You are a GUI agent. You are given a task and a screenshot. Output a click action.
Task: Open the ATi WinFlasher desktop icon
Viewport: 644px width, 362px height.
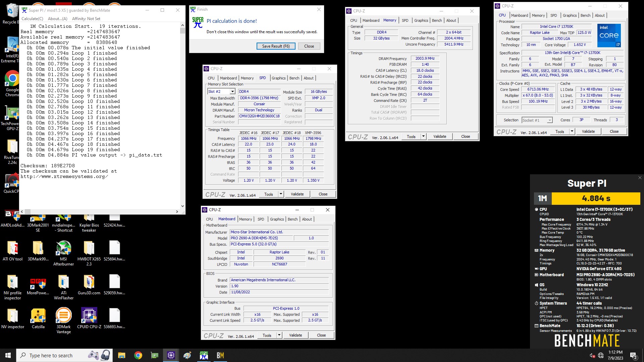tap(63, 287)
